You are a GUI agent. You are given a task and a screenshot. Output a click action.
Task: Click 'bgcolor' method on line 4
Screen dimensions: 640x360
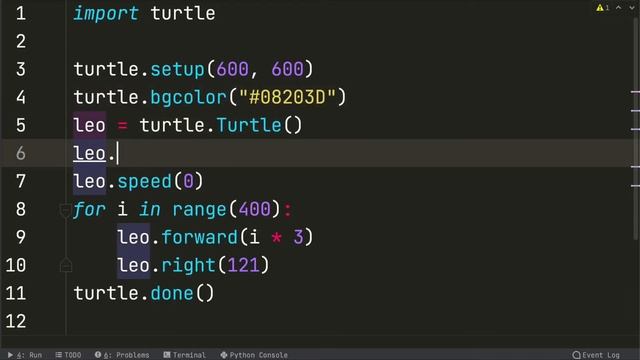point(188,97)
